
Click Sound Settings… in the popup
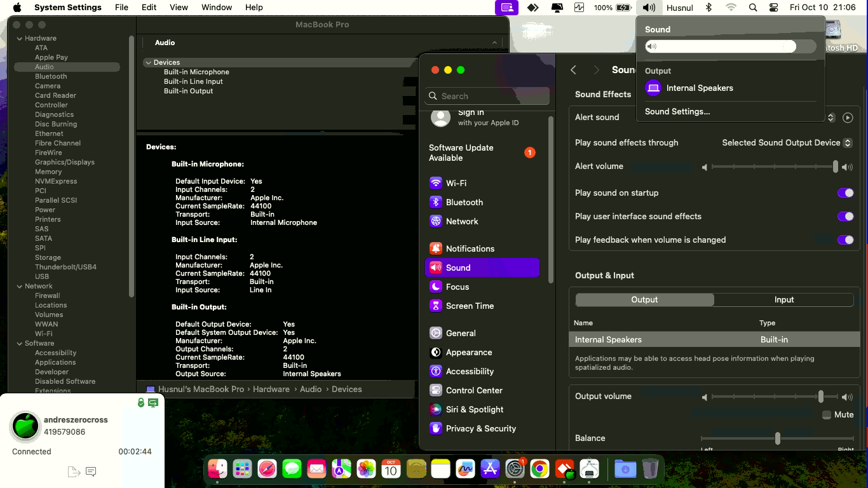pos(677,112)
